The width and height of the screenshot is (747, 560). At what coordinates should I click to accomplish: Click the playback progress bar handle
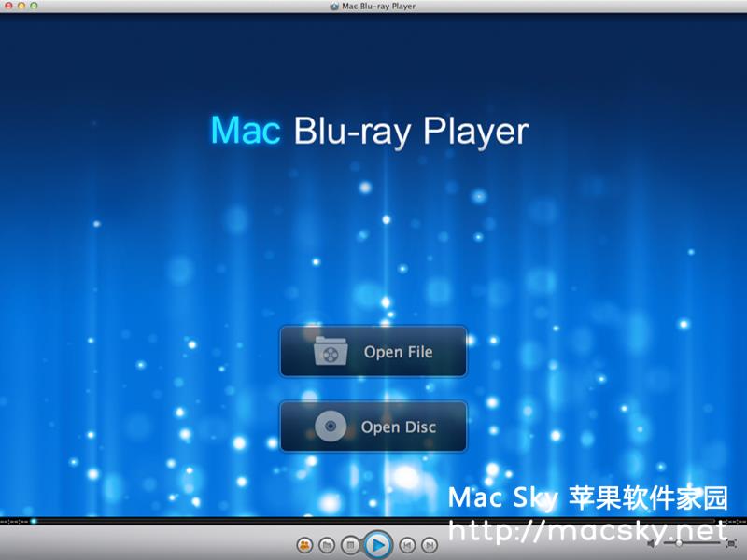point(34,522)
